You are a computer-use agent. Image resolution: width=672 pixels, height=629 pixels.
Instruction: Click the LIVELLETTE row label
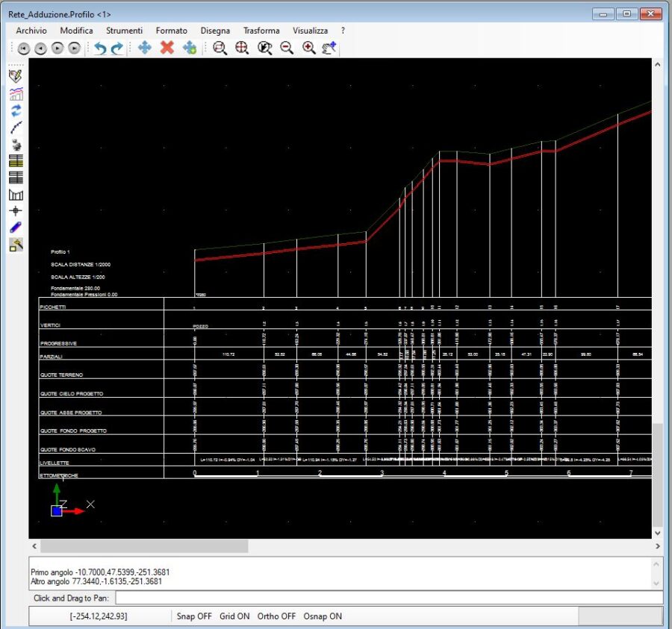tap(55, 463)
